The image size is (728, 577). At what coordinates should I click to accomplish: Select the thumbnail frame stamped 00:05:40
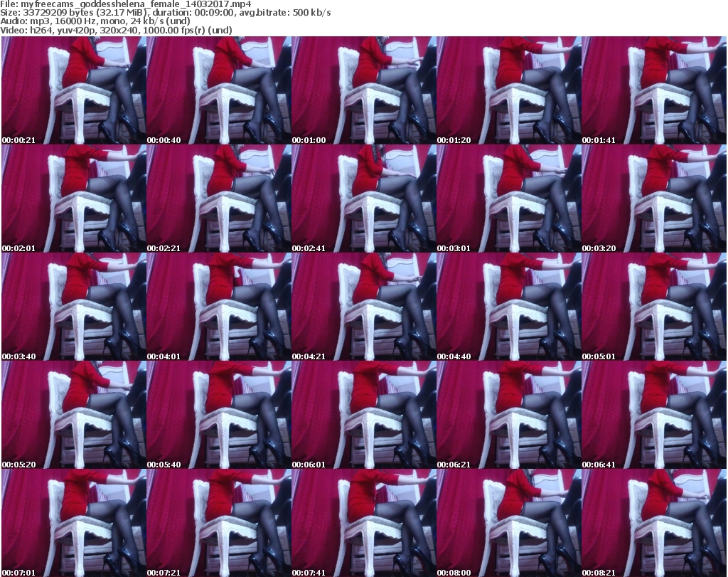219,415
